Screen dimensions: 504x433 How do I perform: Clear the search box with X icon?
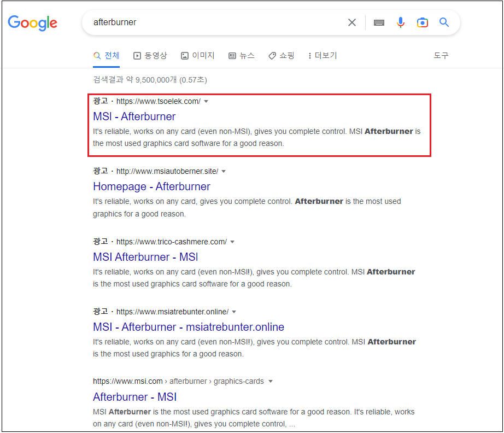(x=352, y=22)
